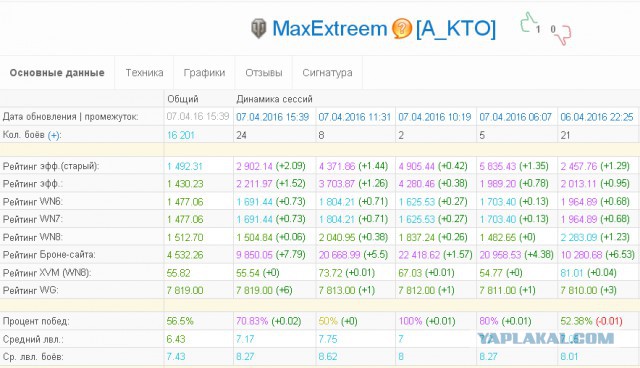Click the Общий column header
The image size is (640, 368).
[182, 99]
